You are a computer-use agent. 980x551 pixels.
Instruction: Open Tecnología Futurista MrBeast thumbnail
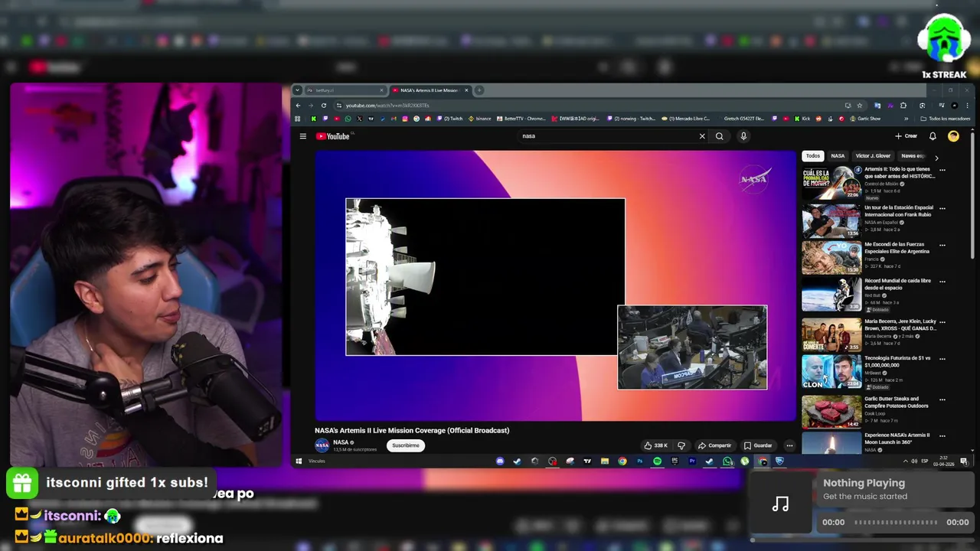[831, 372]
